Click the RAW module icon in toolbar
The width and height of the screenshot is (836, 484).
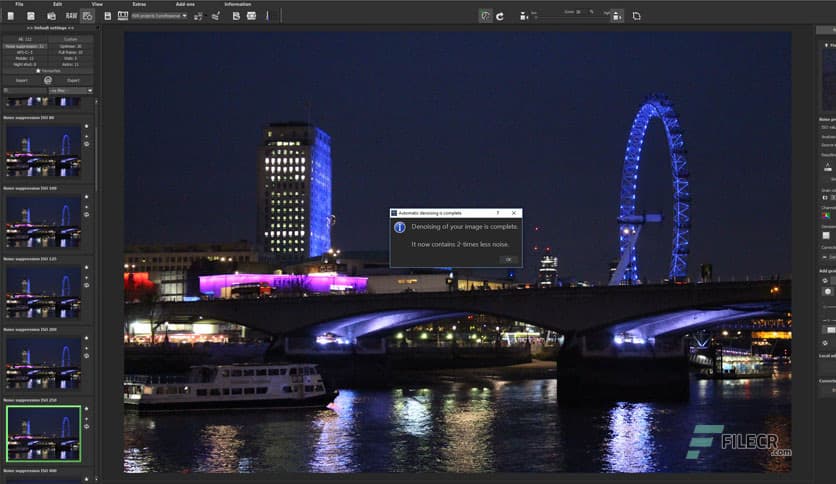click(x=71, y=16)
